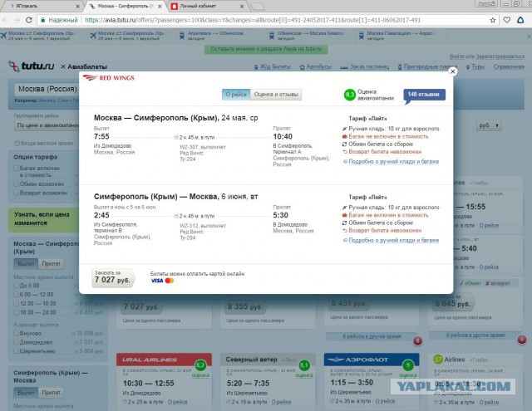
Task: Click the Visa and Mastercard payment icons
Action: (162, 281)
